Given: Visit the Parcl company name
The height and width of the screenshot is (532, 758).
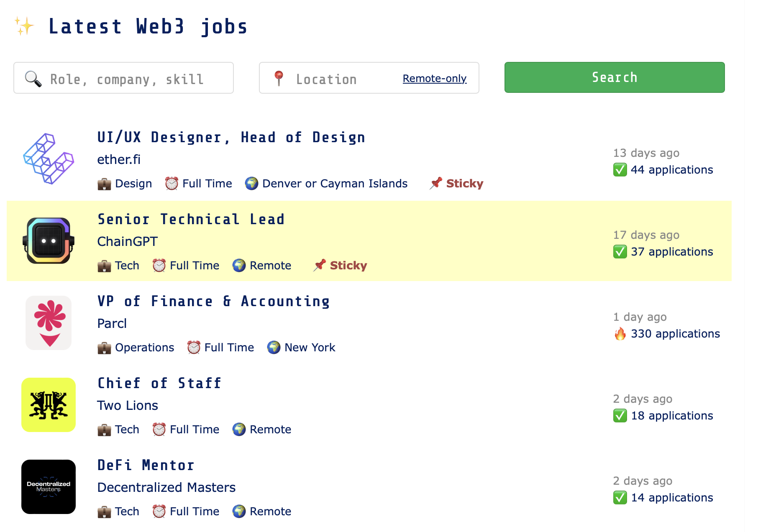Looking at the screenshot, I should pos(112,323).
